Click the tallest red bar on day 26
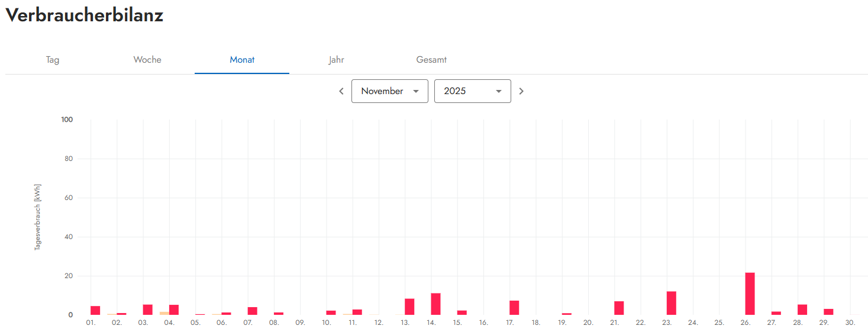Screen dimensions: 868x332 [750, 294]
